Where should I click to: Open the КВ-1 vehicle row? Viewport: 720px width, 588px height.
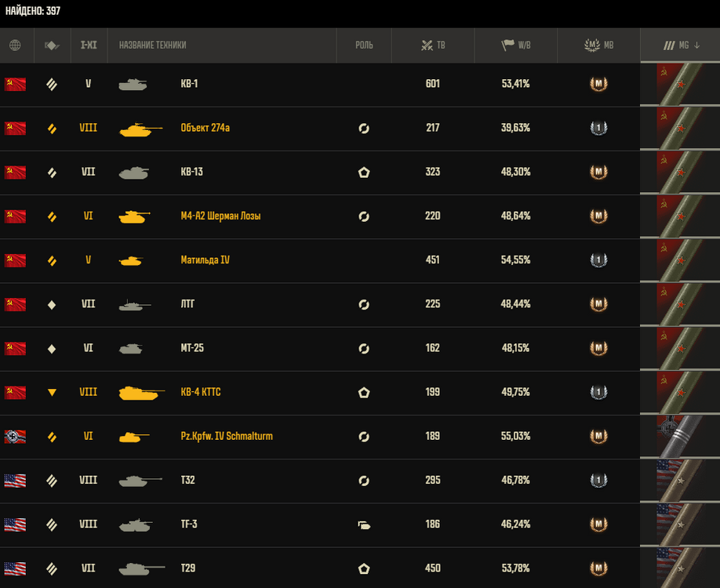tap(320, 85)
